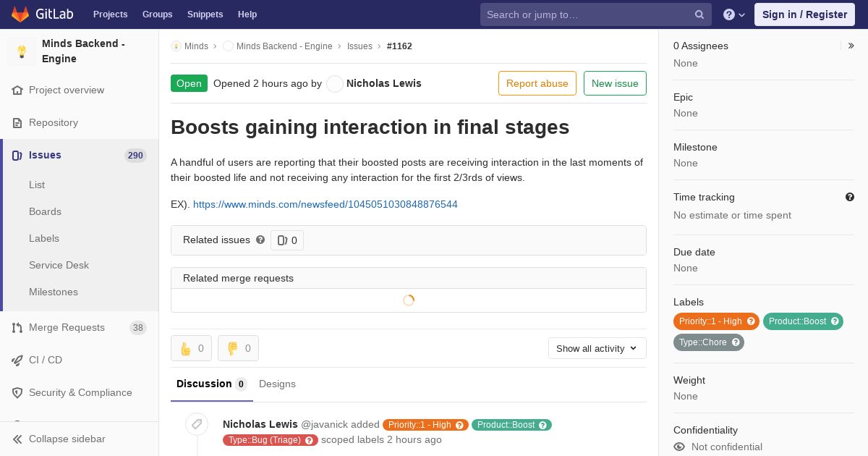Image resolution: width=868 pixels, height=456 pixels.
Task: Open the help question mark menu
Action: 734,14
